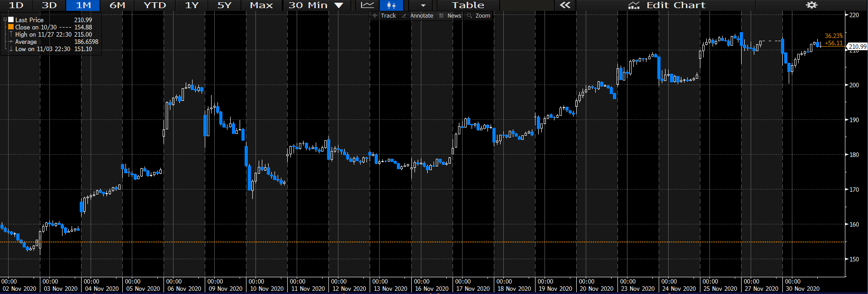This screenshot has height=294, width=868.
Task: Toggle the Last Price series white checkbox
Action: pyautogui.click(x=11, y=20)
